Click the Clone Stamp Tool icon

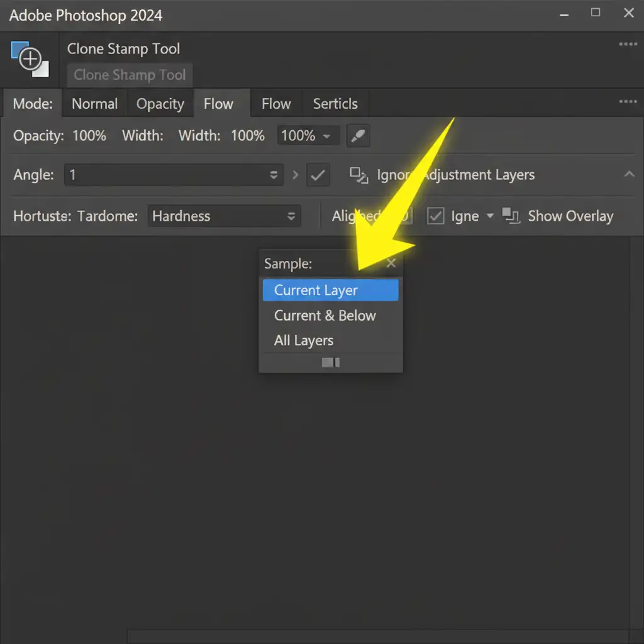[x=30, y=59]
